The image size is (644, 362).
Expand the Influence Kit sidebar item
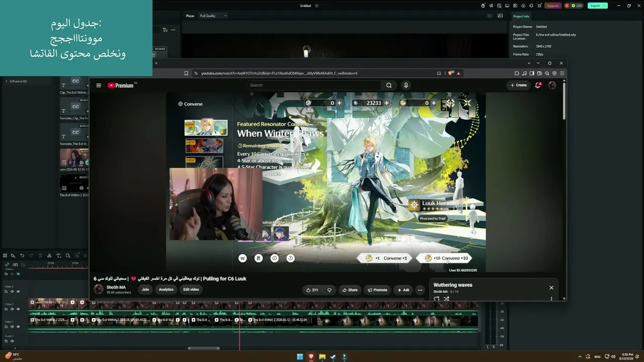(x=7, y=81)
